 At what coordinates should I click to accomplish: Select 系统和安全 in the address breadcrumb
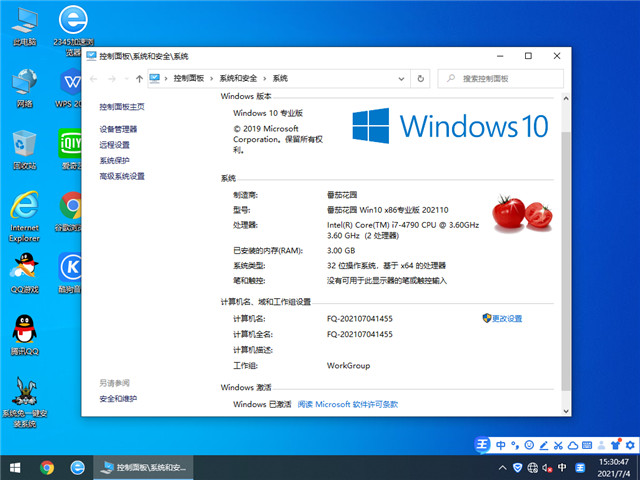point(238,78)
